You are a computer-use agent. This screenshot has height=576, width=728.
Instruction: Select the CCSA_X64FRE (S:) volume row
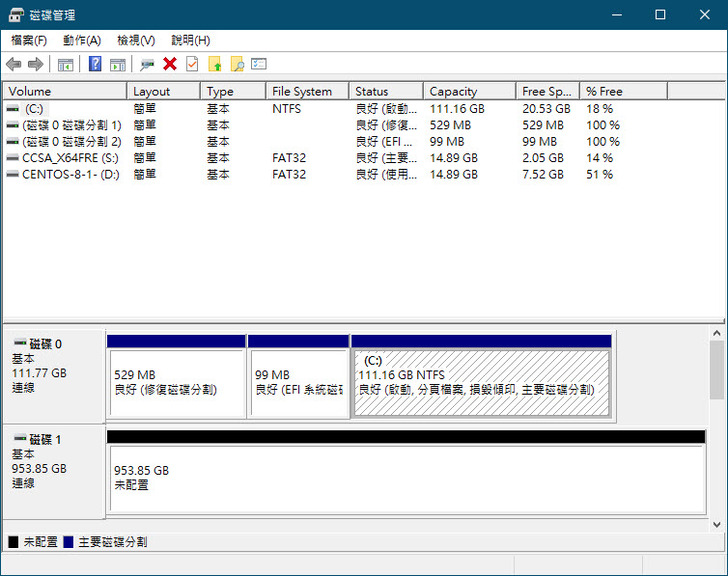62,158
